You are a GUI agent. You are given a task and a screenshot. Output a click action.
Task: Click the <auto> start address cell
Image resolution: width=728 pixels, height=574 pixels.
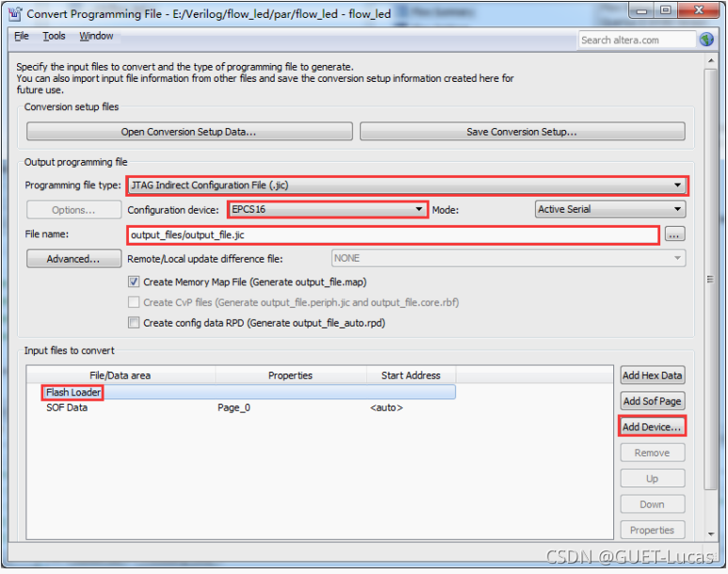387,407
